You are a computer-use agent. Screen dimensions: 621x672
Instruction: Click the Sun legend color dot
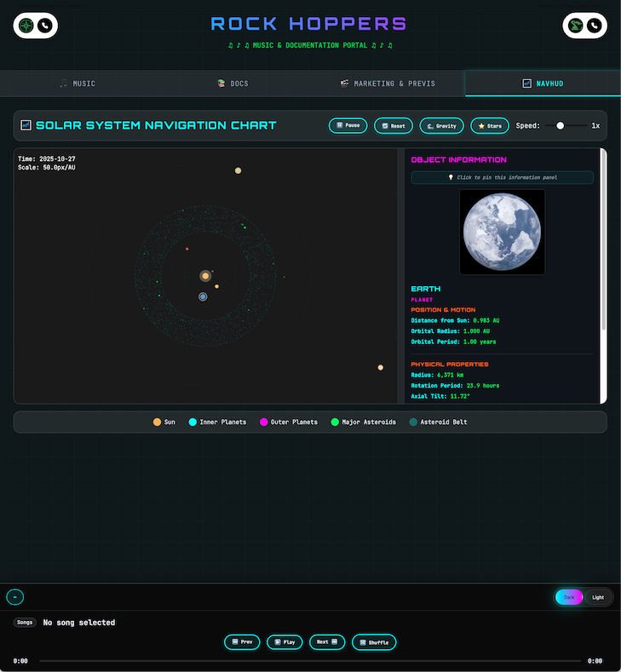coord(157,422)
